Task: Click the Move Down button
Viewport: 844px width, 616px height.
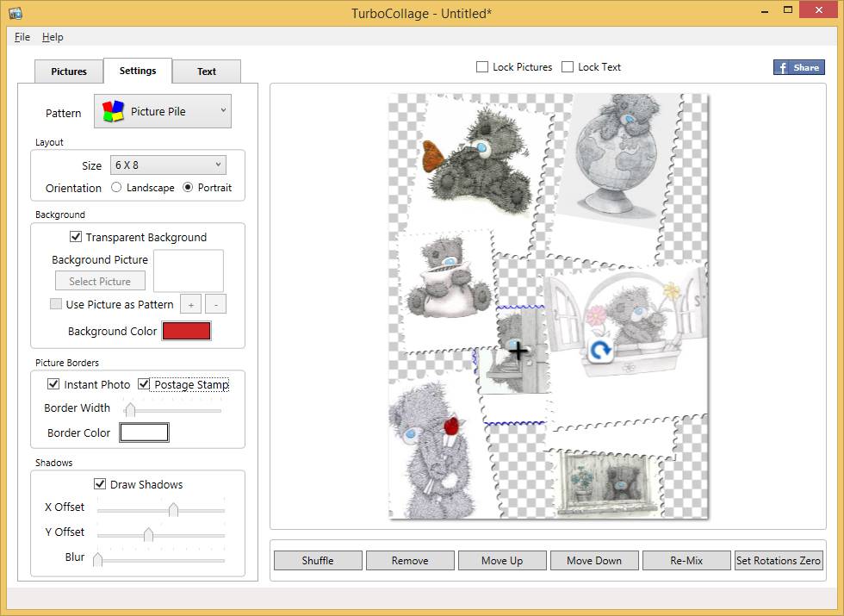Action: tap(594, 561)
